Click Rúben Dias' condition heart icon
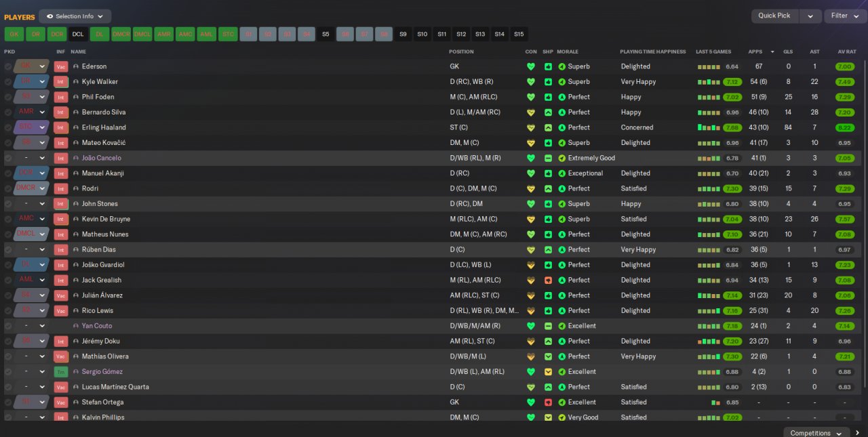 (x=531, y=249)
